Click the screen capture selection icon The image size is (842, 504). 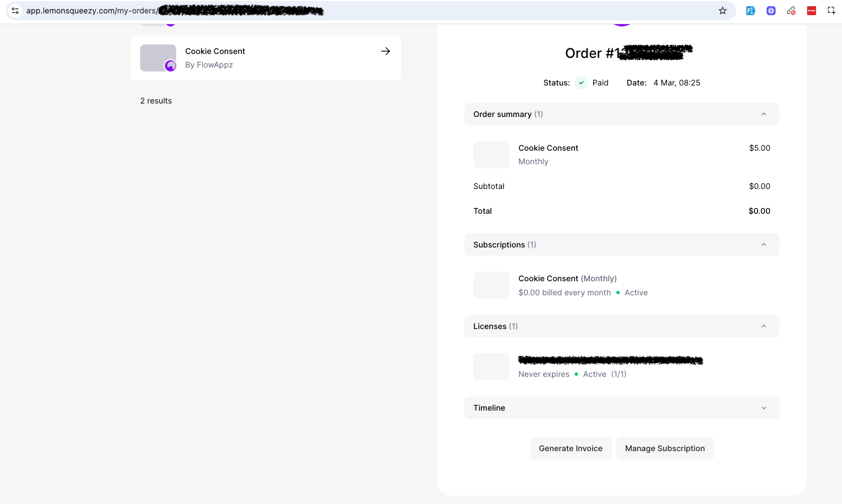831,11
